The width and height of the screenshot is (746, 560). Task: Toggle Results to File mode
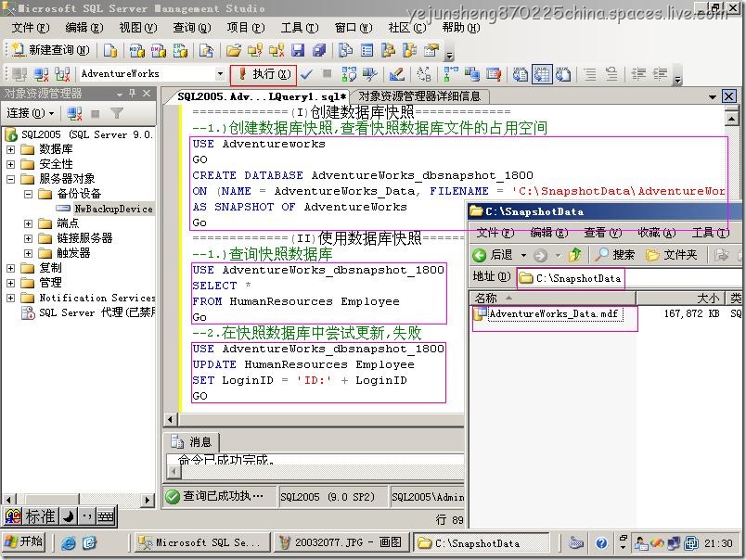(x=564, y=74)
